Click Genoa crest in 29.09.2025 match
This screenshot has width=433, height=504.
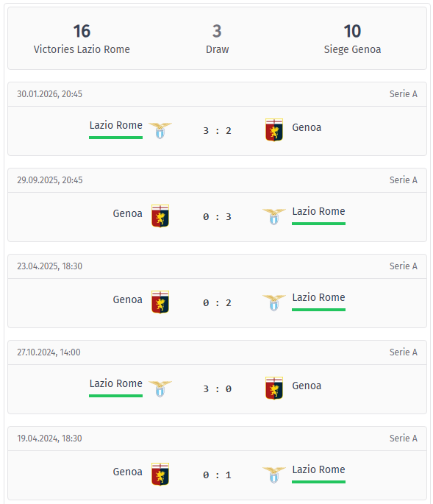pos(160,216)
